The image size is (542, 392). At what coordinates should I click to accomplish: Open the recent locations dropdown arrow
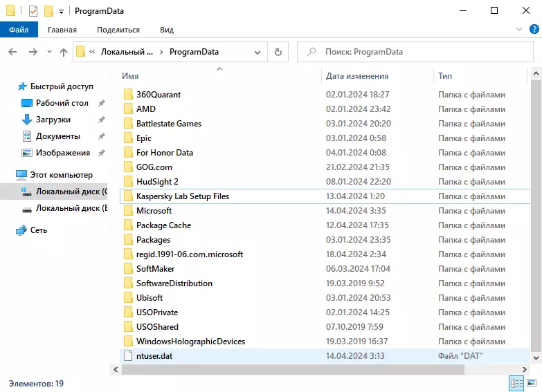click(x=48, y=52)
